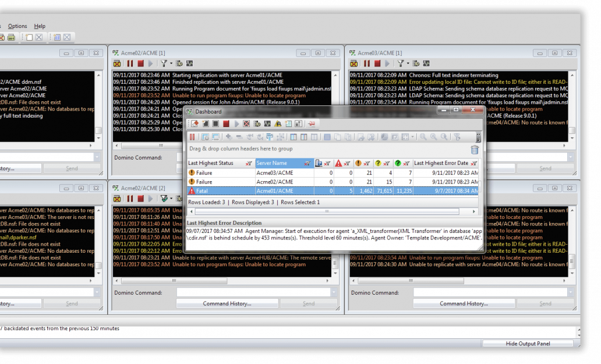601x364 pixels.
Task: Click keyboard-like icon in main toolbar
Action: pyautogui.click(x=12, y=37)
